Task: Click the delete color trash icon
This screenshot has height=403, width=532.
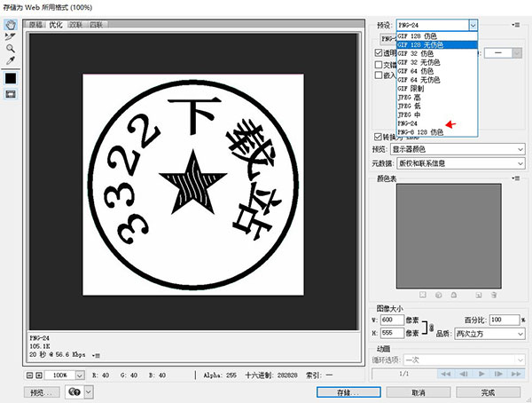Action: [x=494, y=295]
